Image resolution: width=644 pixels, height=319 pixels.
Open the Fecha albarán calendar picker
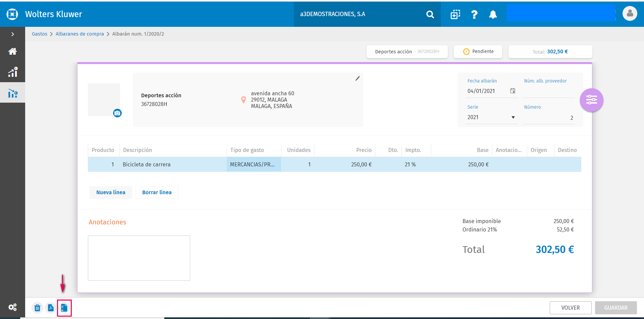pos(513,91)
